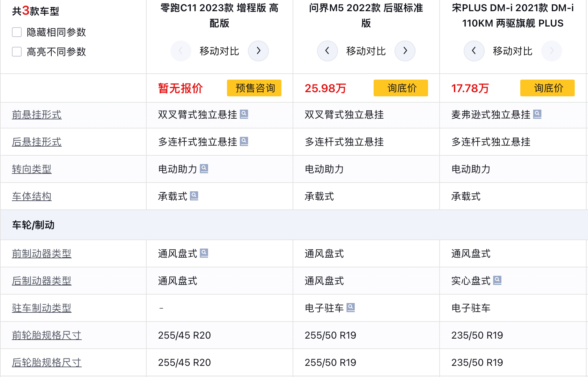Move 零跑C11 column right with arrow
The width and height of the screenshot is (588, 377).
coord(258,51)
